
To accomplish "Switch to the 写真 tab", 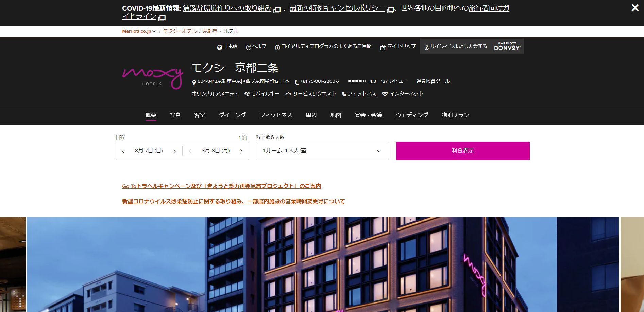I will click(x=175, y=115).
